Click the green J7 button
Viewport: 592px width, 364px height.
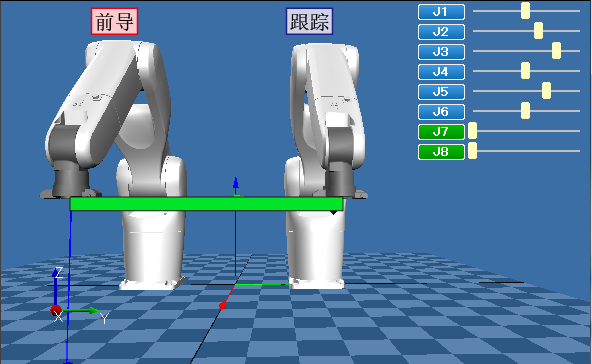(441, 132)
